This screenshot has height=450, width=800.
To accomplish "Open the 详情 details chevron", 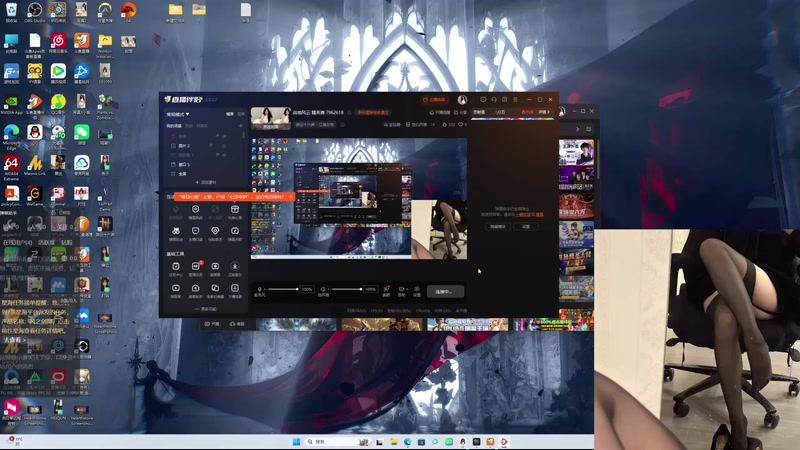I will tap(544, 112).
